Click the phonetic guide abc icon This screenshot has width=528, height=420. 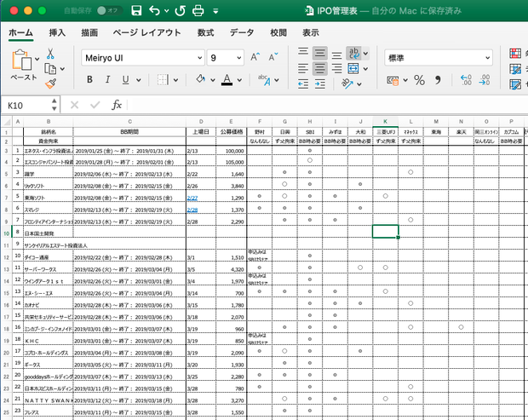click(x=264, y=80)
